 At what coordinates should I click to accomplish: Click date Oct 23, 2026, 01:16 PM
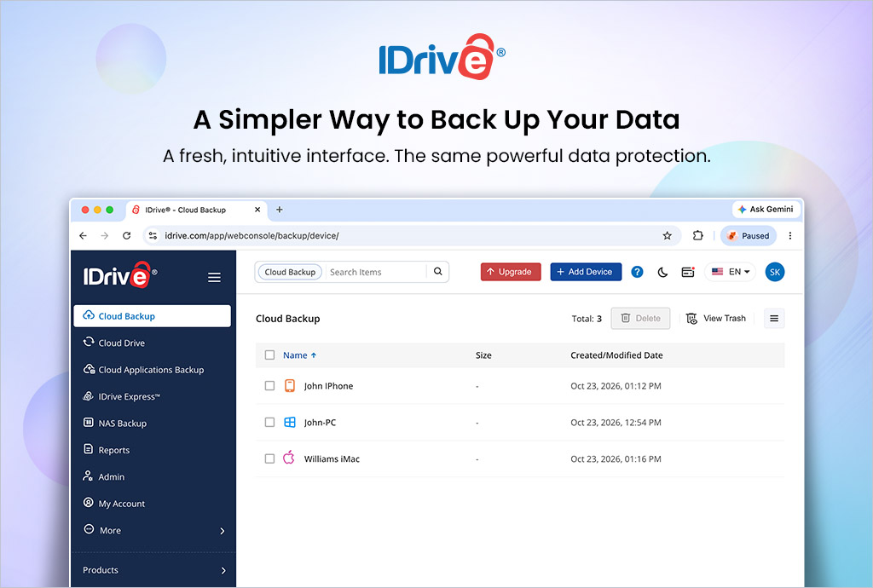point(616,459)
